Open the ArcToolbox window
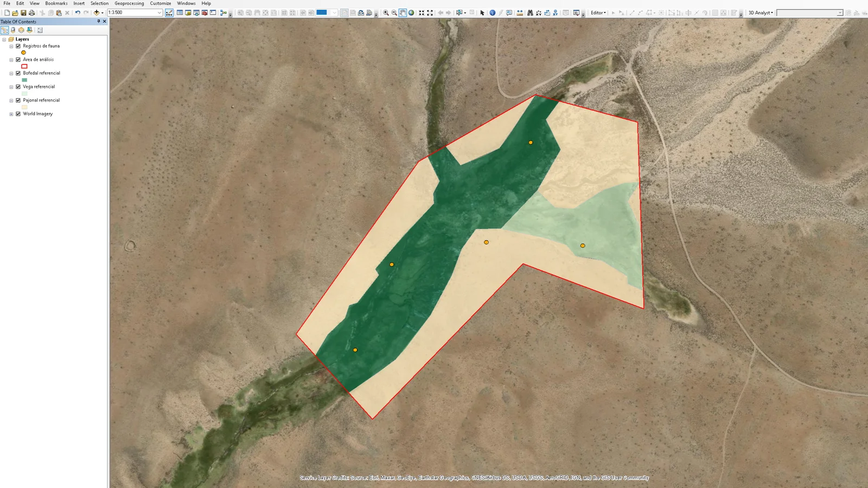 pos(205,12)
